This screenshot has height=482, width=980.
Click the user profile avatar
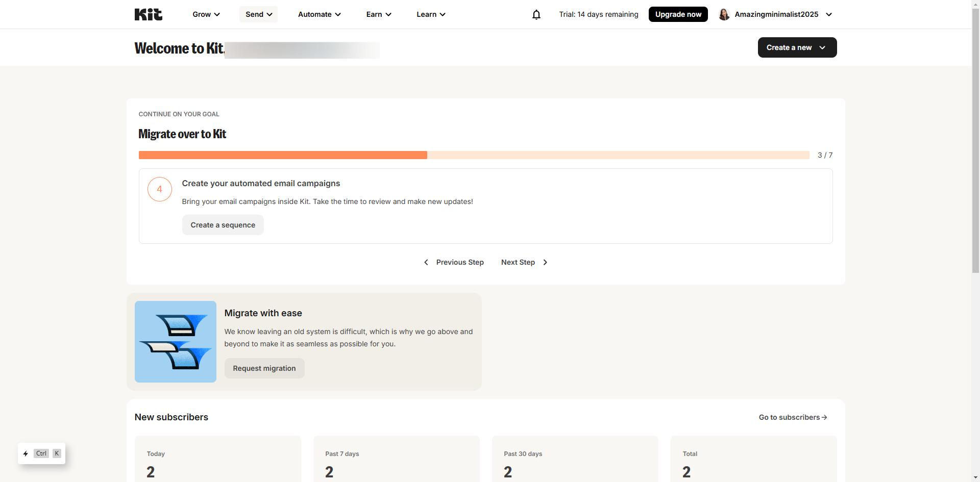[x=724, y=14]
